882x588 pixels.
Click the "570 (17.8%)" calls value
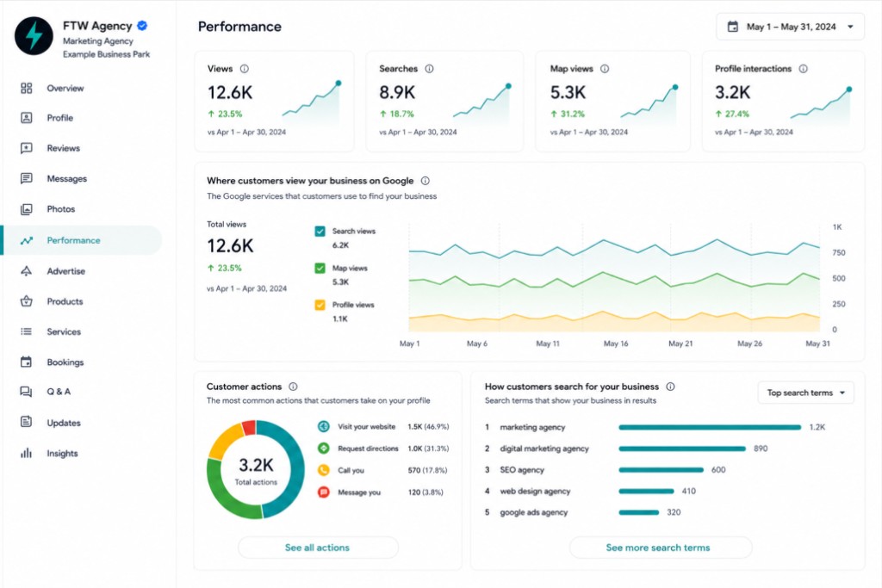[427, 470]
